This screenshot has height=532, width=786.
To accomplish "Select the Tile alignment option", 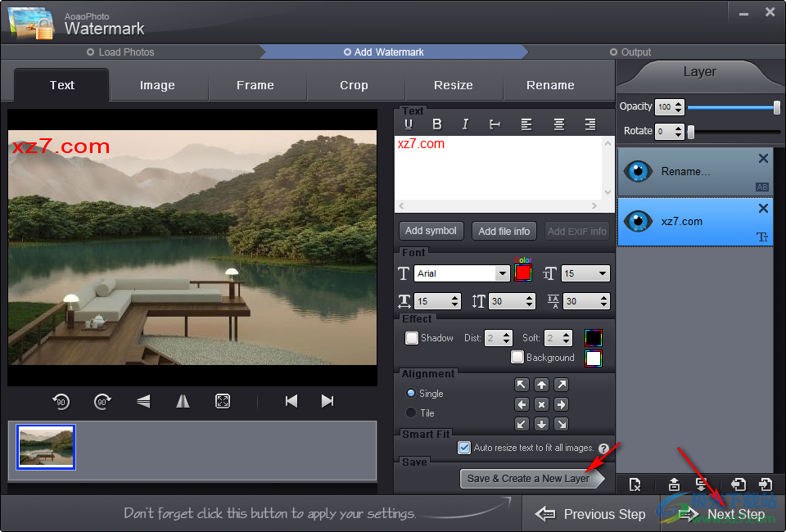I will pyautogui.click(x=411, y=413).
